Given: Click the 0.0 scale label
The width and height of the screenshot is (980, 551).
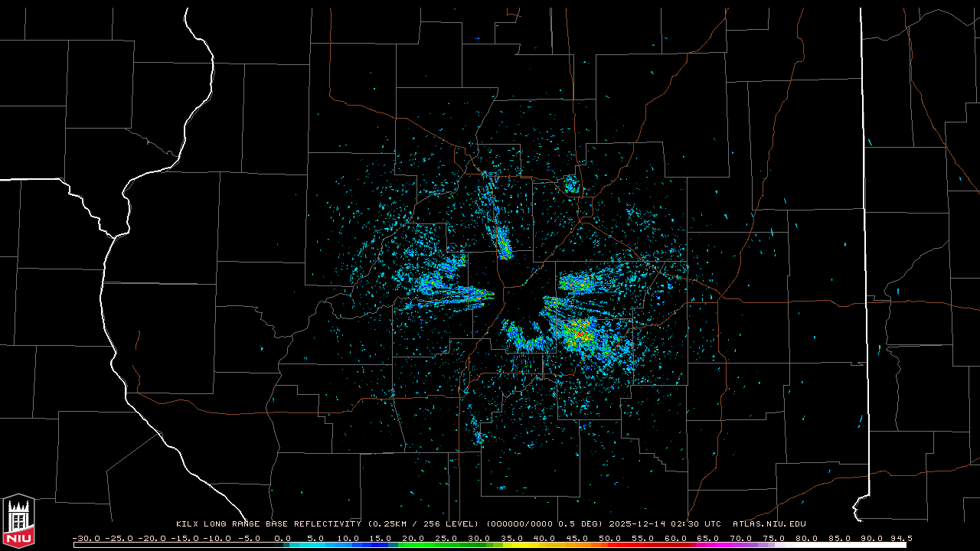Looking at the screenshot, I should point(283,538).
